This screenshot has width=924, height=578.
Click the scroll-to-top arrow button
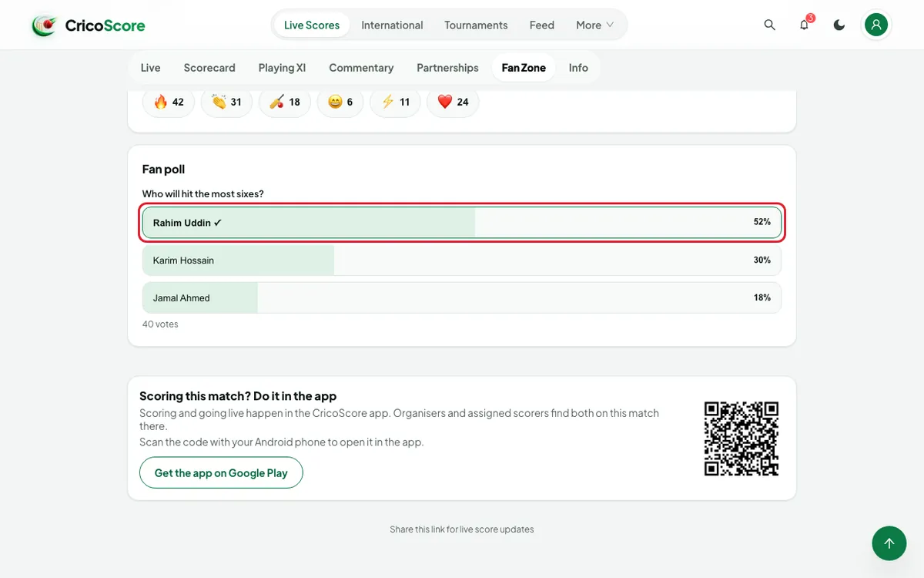pos(889,543)
